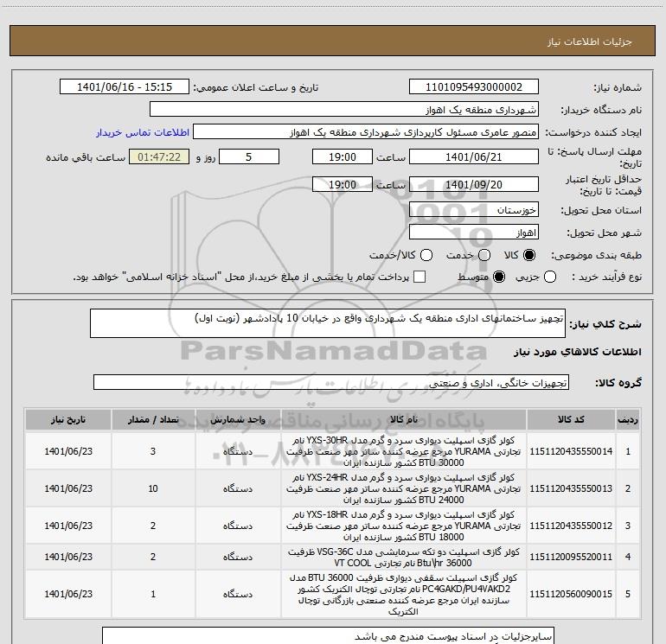Screen dimensions: 666x644
Task: Click the واحد شمارش column header
Action: tap(238, 419)
